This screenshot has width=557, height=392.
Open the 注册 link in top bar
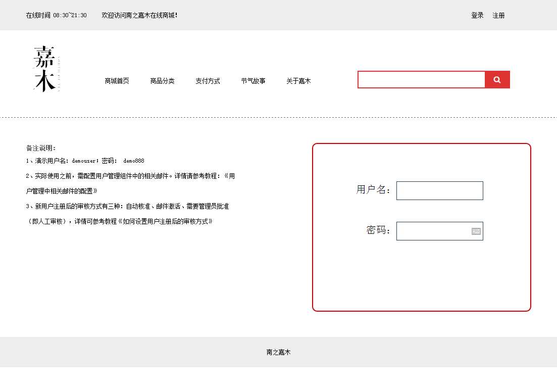(x=498, y=15)
